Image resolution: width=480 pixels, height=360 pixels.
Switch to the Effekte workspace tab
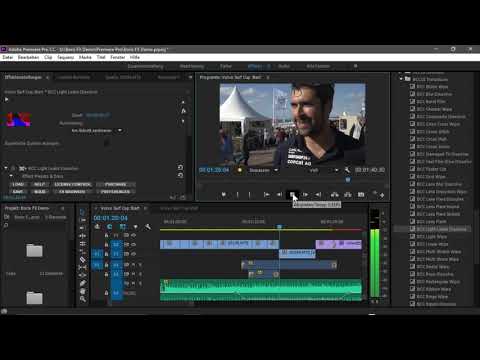[255, 66]
